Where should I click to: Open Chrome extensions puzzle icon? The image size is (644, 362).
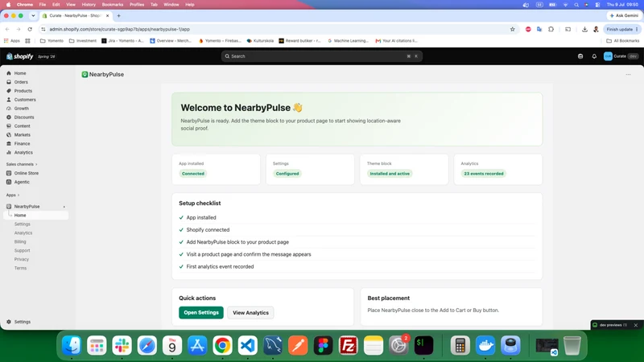click(x=551, y=29)
